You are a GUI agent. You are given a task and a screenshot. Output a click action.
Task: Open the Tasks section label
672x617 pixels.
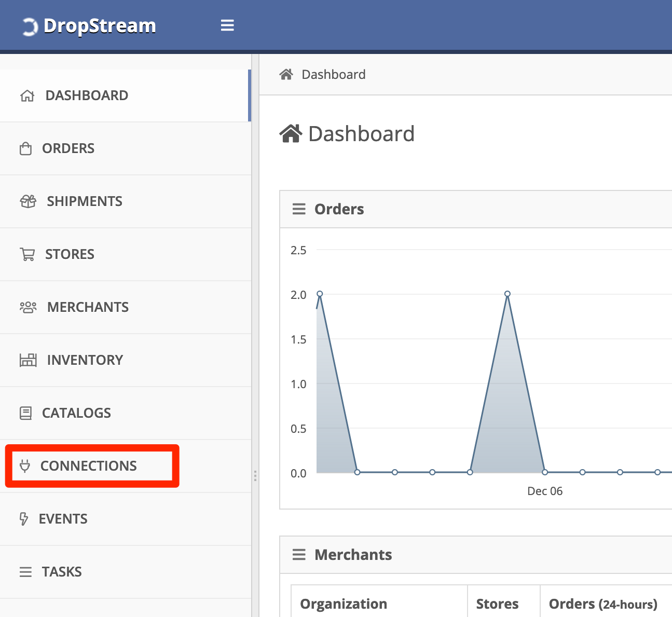click(x=62, y=572)
